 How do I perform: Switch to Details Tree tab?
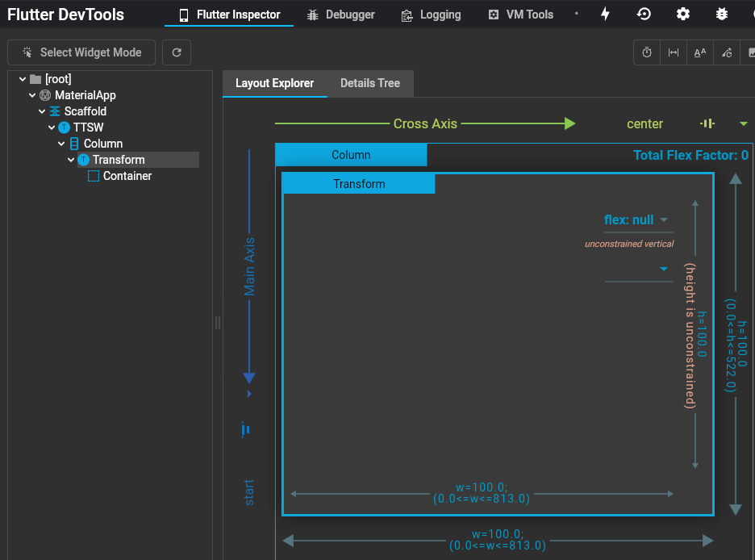click(369, 83)
